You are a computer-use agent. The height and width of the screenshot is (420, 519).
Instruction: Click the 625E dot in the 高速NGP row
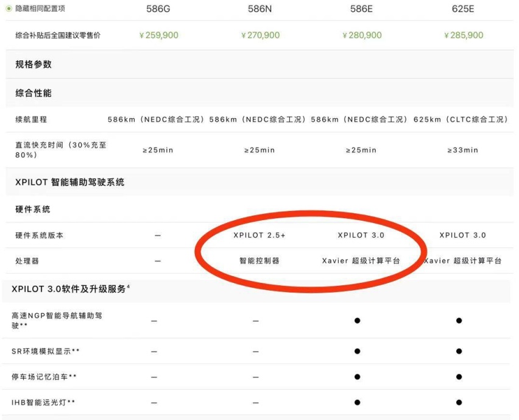tap(459, 321)
